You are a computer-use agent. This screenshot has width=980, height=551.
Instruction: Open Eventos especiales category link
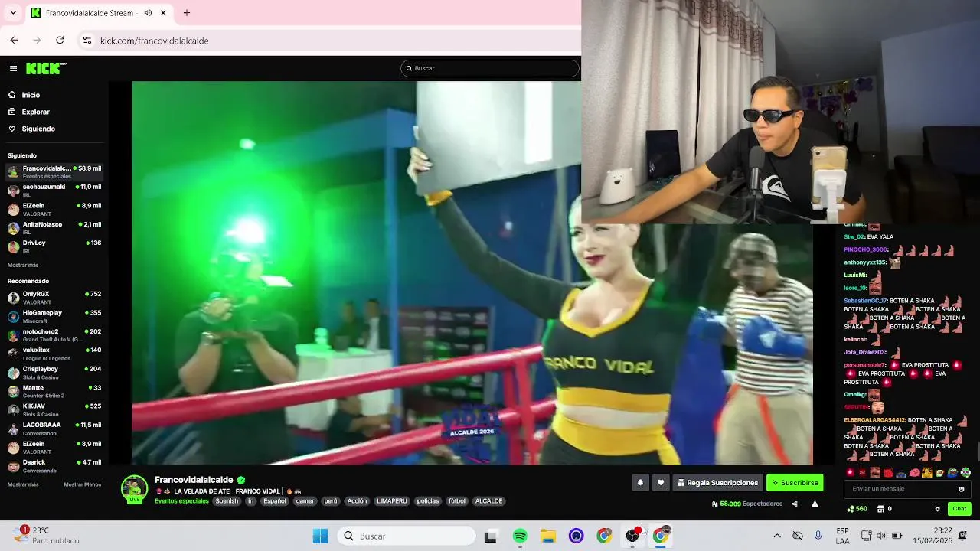[181, 501]
